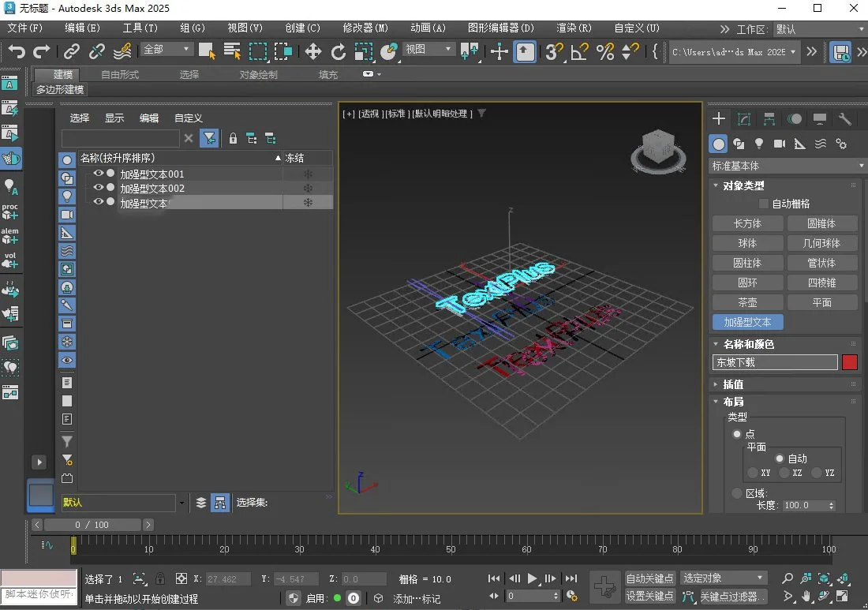The height and width of the screenshot is (610, 868).
Task: Collapse the 对象类型 rollout
Action: (716, 185)
